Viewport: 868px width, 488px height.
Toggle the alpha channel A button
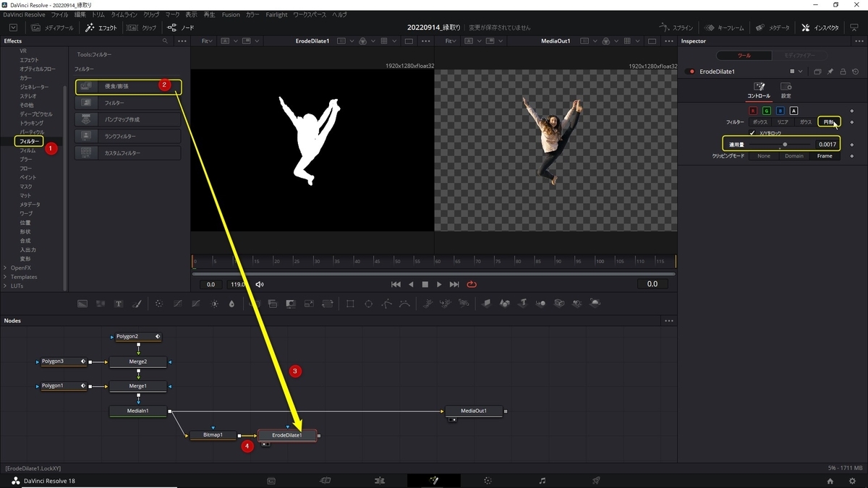(x=793, y=111)
